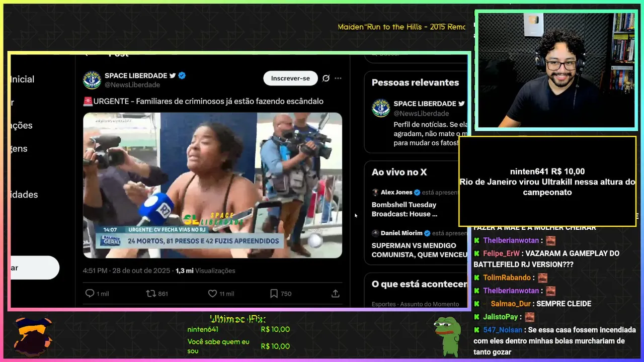The height and width of the screenshot is (362, 644).
Task: Click the O que está acontecendo heading
Action: (x=420, y=284)
